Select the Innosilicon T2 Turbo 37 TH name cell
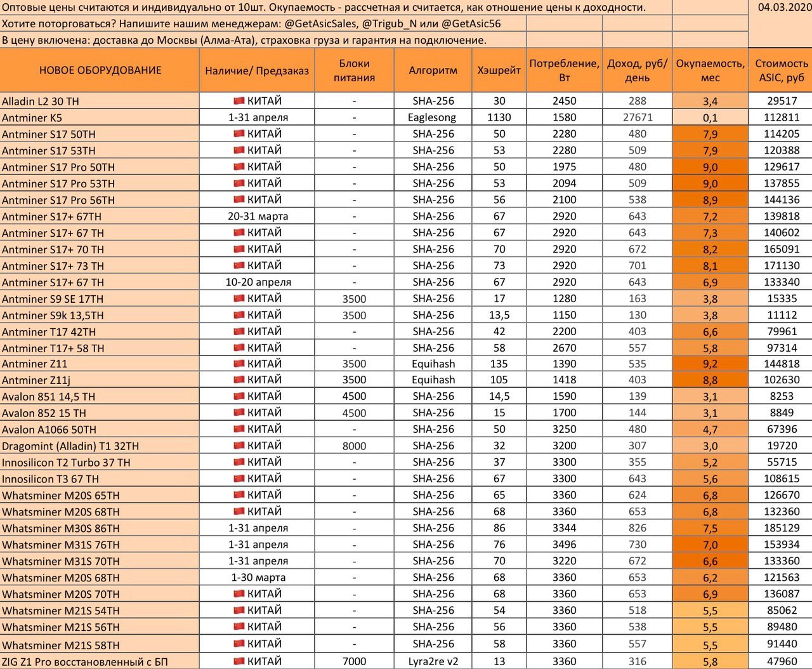 [100, 463]
